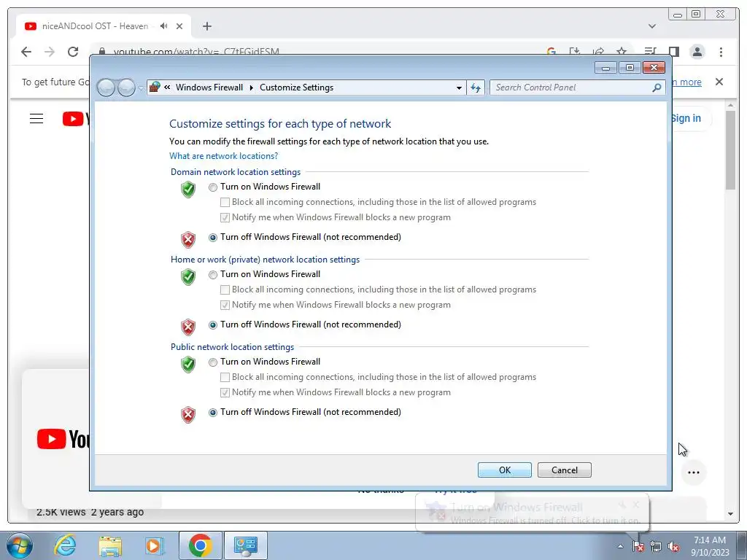Click the taskbar clock showing 7:14 AM
747x560 pixels.
tap(710, 546)
